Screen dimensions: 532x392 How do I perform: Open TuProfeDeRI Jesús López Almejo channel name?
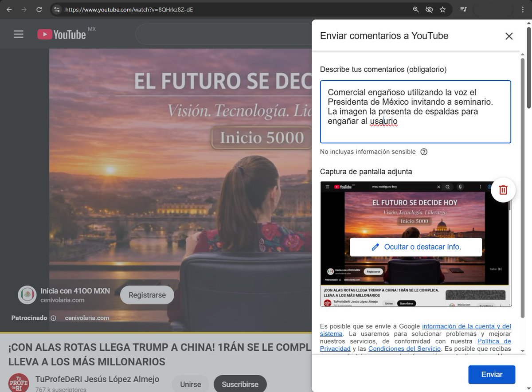tap(97, 379)
